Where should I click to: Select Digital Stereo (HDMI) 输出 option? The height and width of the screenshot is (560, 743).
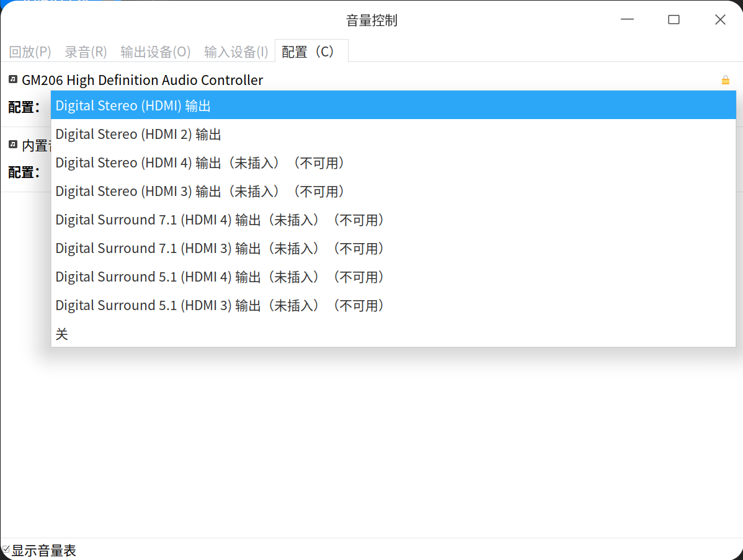coord(393,105)
